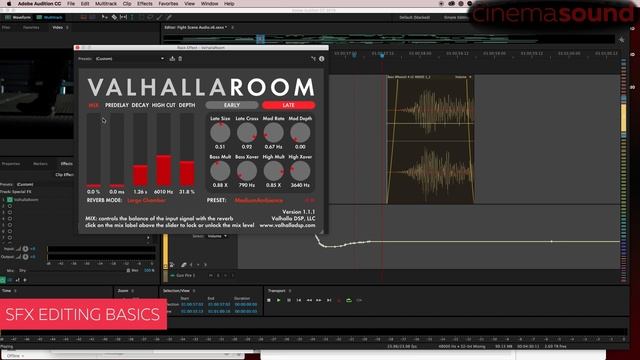This screenshot has height=360, width=640.
Task: Open ValhallaRoom PRESET selector showing MediumAmbience
Action: click(x=259, y=200)
